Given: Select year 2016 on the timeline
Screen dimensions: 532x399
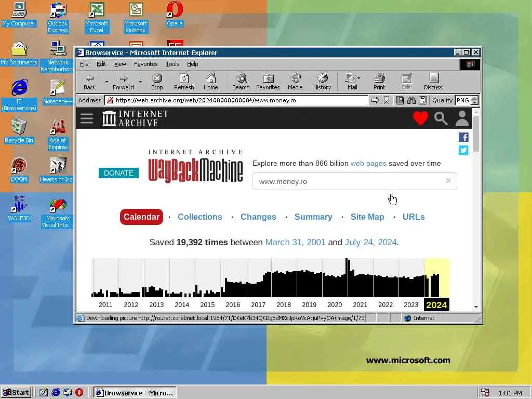Looking at the screenshot, I should click(x=233, y=304).
